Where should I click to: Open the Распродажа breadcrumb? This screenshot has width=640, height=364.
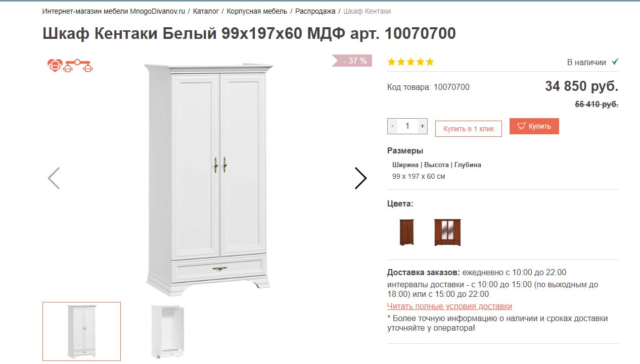coord(315,11)
